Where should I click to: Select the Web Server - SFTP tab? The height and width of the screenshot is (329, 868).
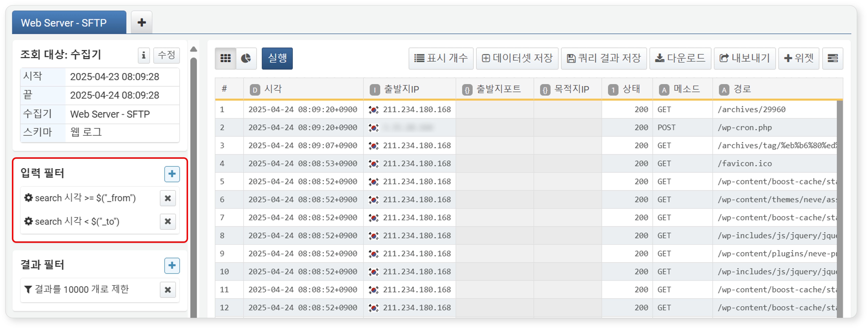(x=69, y=23)
